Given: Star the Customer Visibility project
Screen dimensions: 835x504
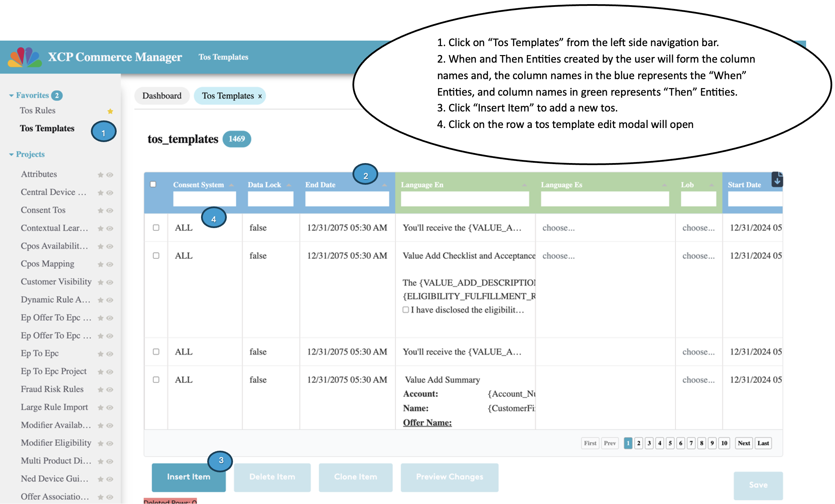Looking at the screenshot, I should pyautogui.click(x=101, y=282).
